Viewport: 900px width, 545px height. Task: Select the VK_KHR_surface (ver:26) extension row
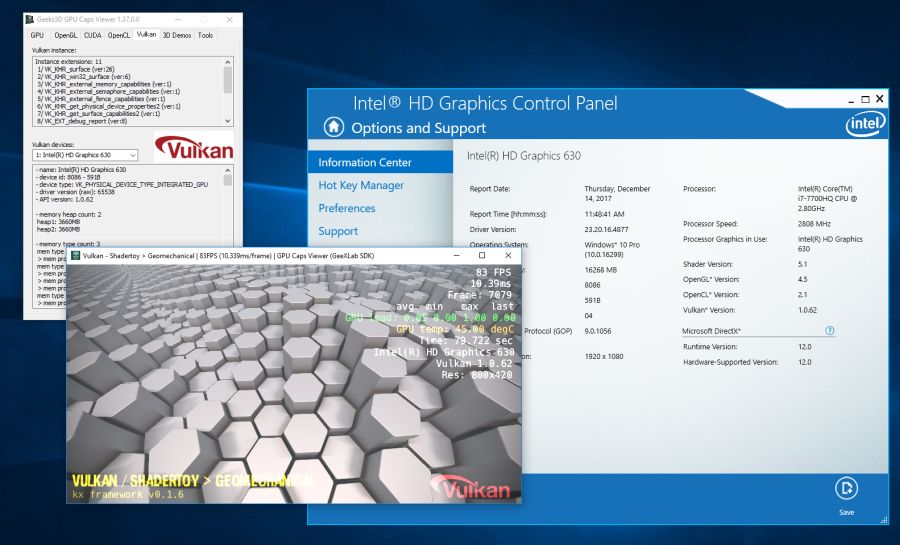(75, 69)
